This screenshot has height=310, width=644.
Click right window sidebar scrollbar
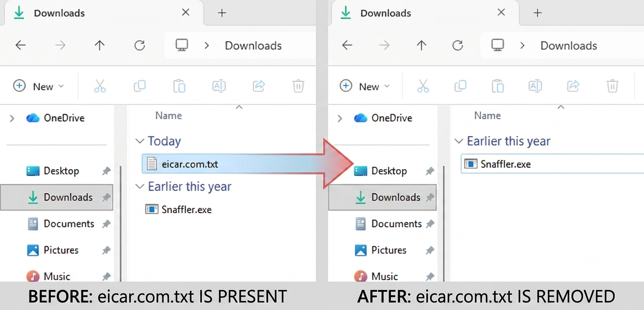tap(444, 224)
